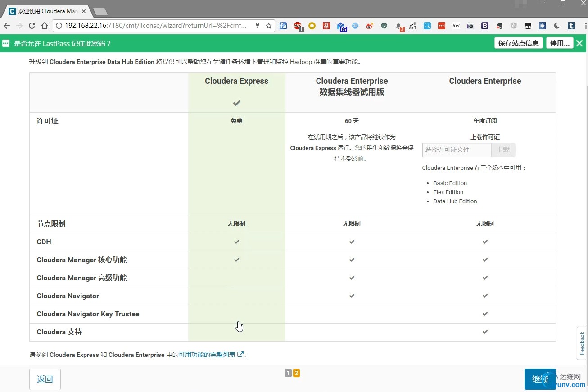588x392 pixels.
Task: Click the blue magnifier search extension
Action: 427,26
